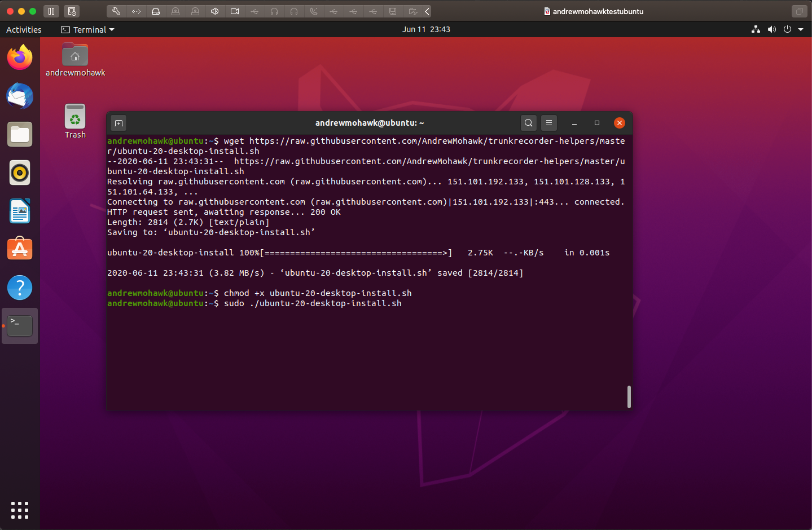
Task: Click the USB icon left of floppy icon
Action: [x=373, y=11]
